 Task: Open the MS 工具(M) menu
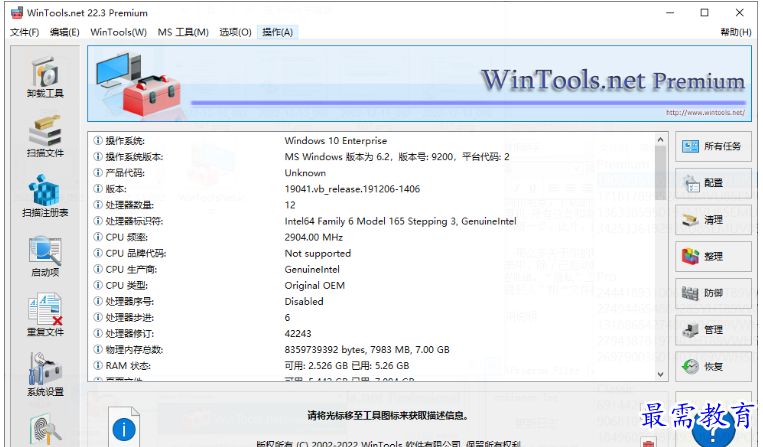pyautogui.click(x=183, y=32)
